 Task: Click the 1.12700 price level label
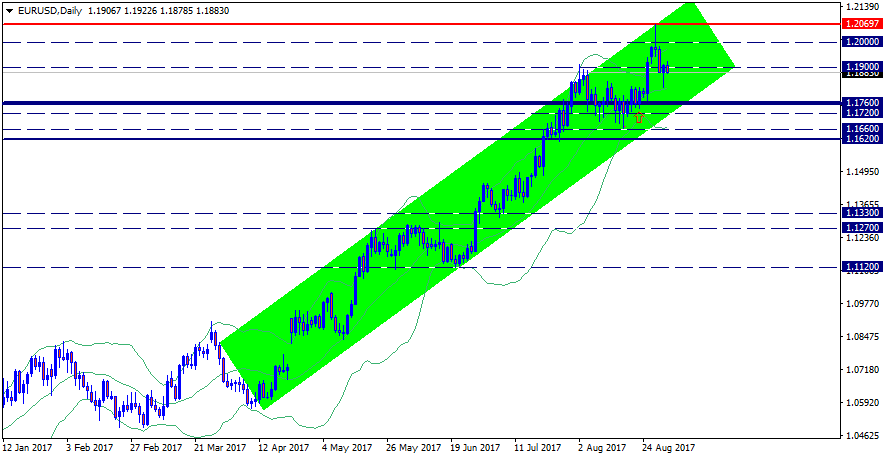[x=861, y=228]
